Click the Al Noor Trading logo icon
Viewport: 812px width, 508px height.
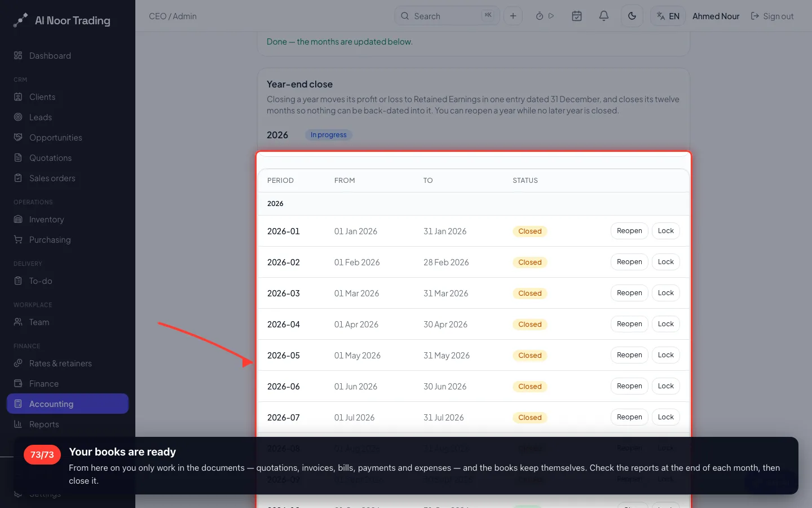(20, 20)
